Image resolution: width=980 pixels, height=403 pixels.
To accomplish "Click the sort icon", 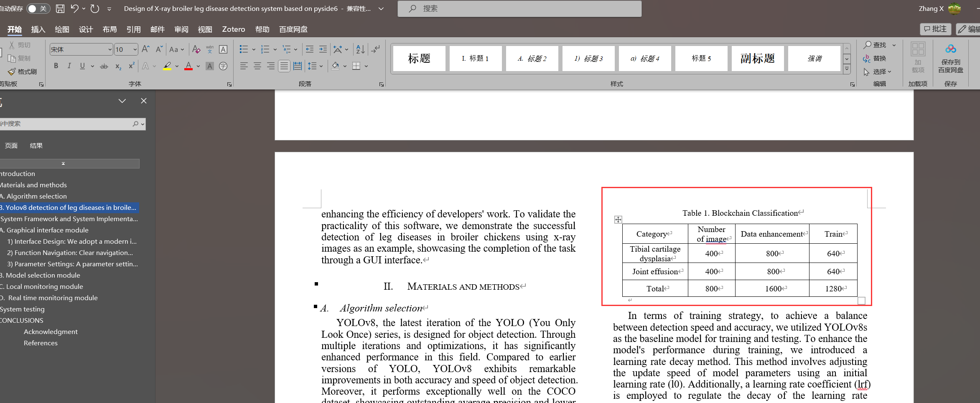I will point(360,49).
